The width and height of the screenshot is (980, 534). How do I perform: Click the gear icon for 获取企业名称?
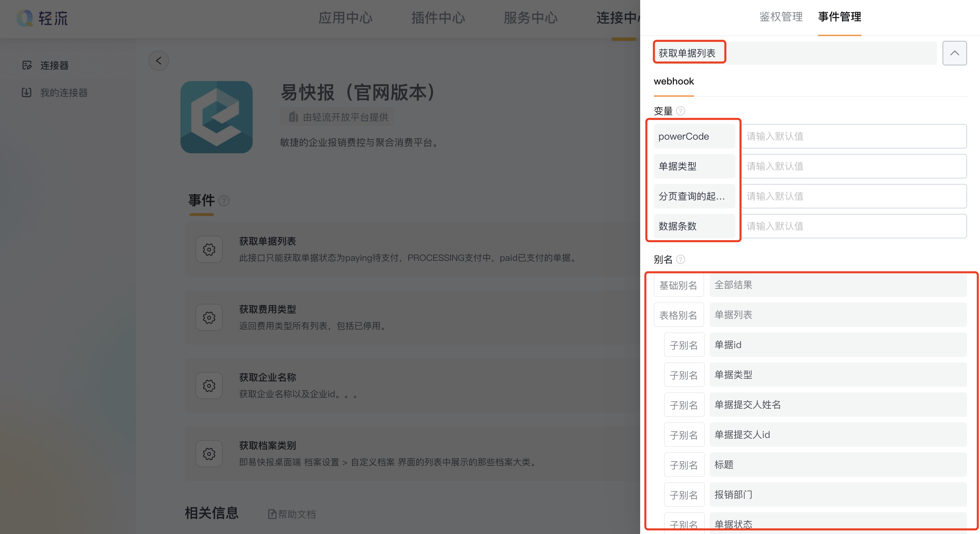pos(209,386)
